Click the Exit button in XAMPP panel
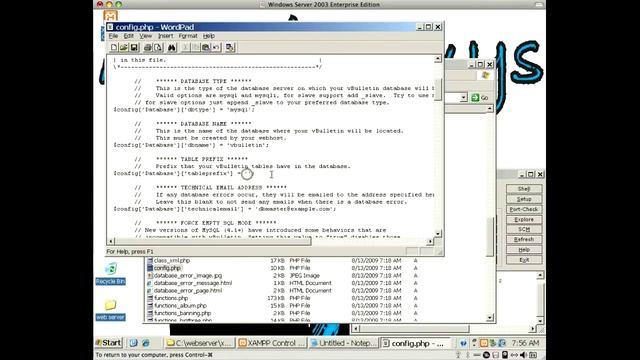This screenshot has width=640, height=360. (524, 260)
